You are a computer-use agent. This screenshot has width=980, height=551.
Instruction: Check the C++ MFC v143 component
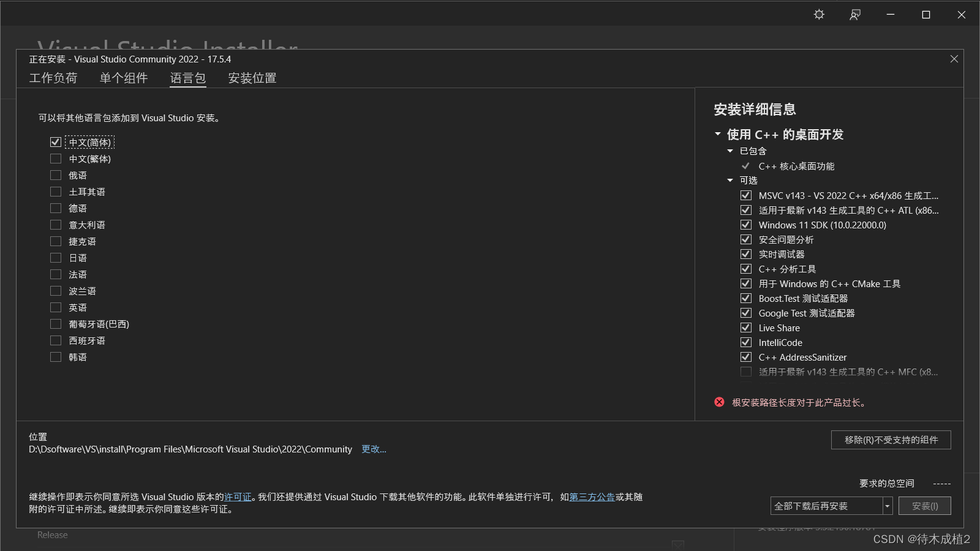click(746, 372)
